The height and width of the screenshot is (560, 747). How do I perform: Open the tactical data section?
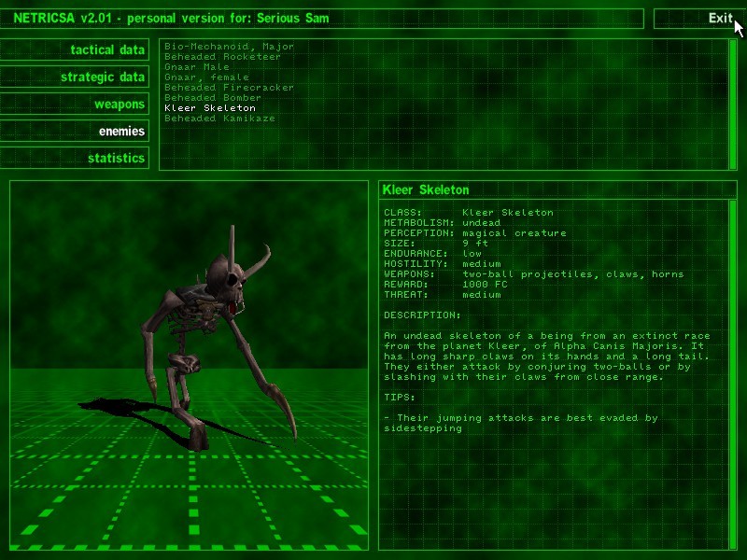tap(75, 49)
